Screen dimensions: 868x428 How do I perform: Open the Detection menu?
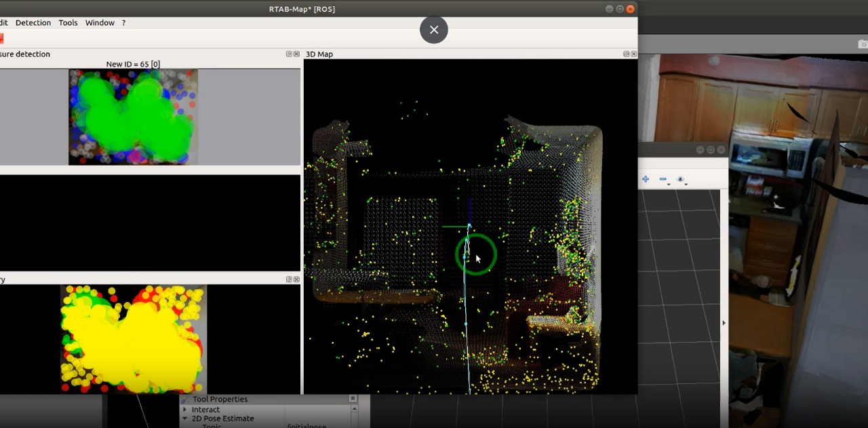click(33, 22)
